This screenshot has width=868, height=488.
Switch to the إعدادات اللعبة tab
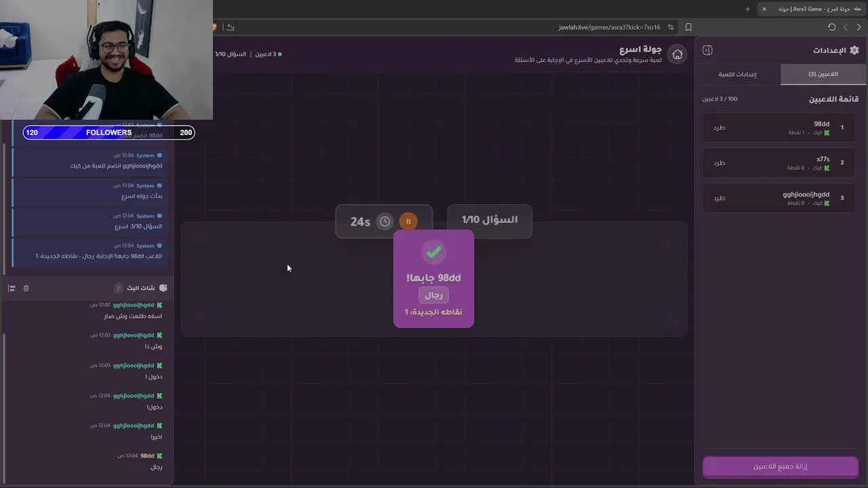[738, 74]
